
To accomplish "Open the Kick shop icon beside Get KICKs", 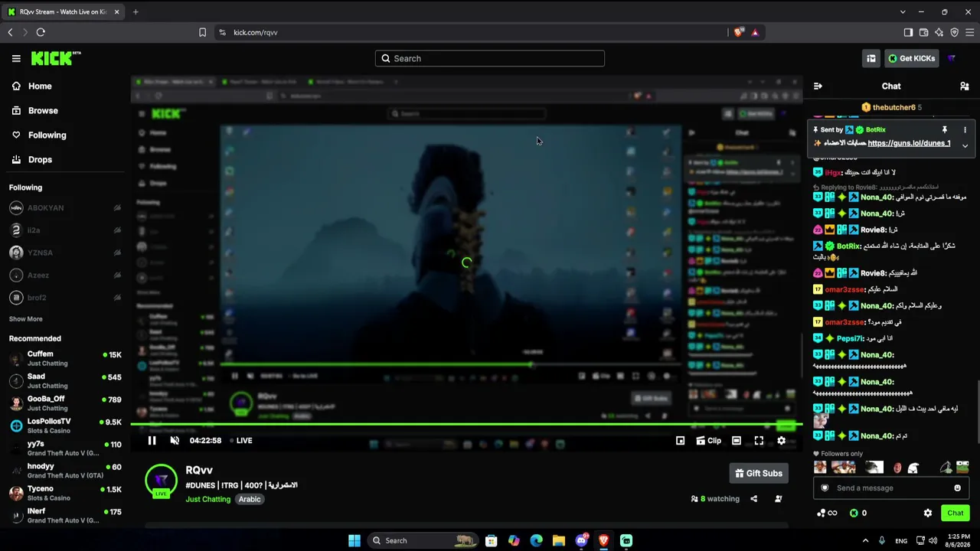I will click(x=871, y=58).
